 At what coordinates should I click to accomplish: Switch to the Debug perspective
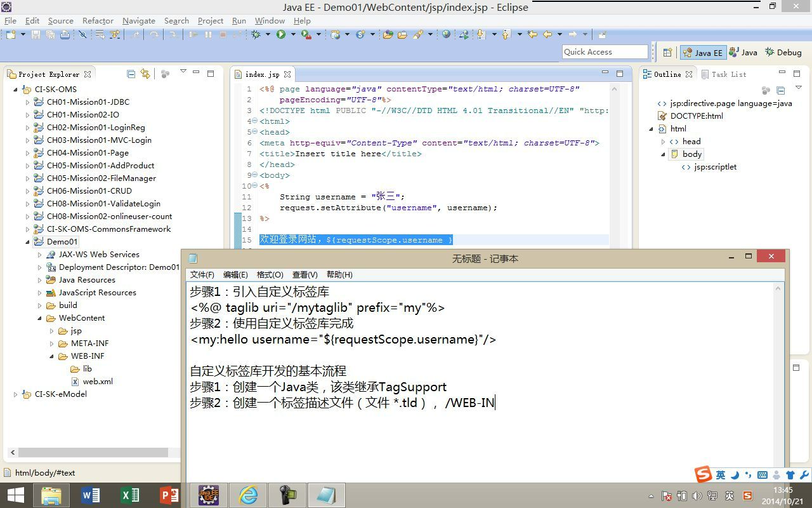coord(783,52)
